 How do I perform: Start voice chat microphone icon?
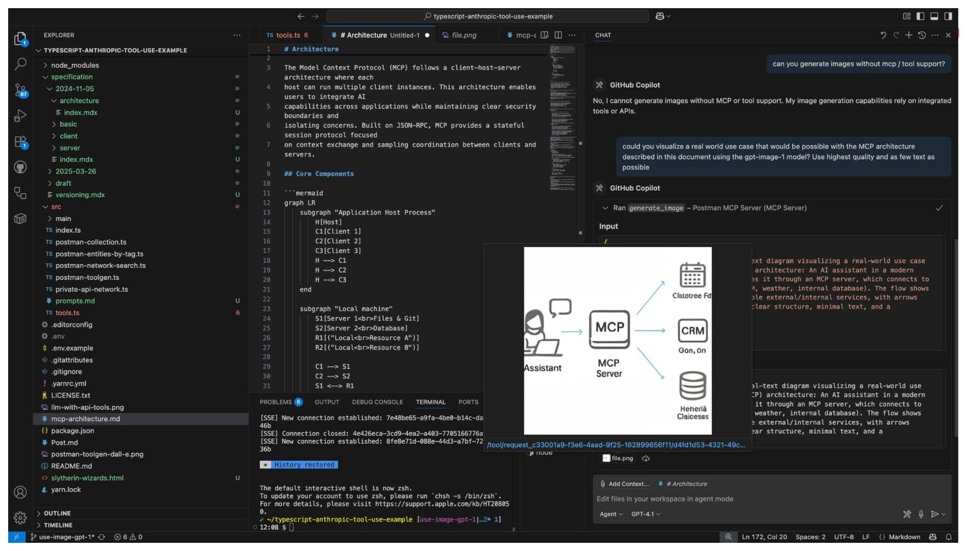click(x=921, y=514)
